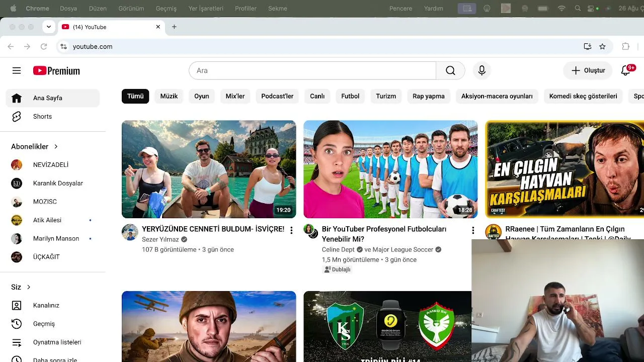644x362 pixels.
Task: Open Sezer Yılmaz channel avatar
Action: pyautogui.click(x=130, y=232)
